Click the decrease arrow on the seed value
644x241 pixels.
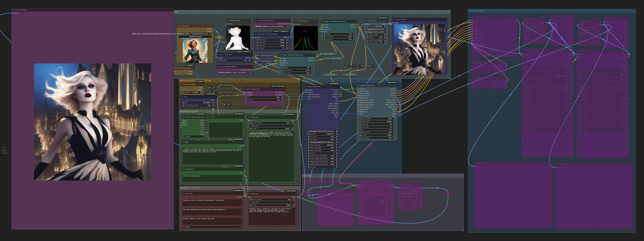click(x=183, y=103)
